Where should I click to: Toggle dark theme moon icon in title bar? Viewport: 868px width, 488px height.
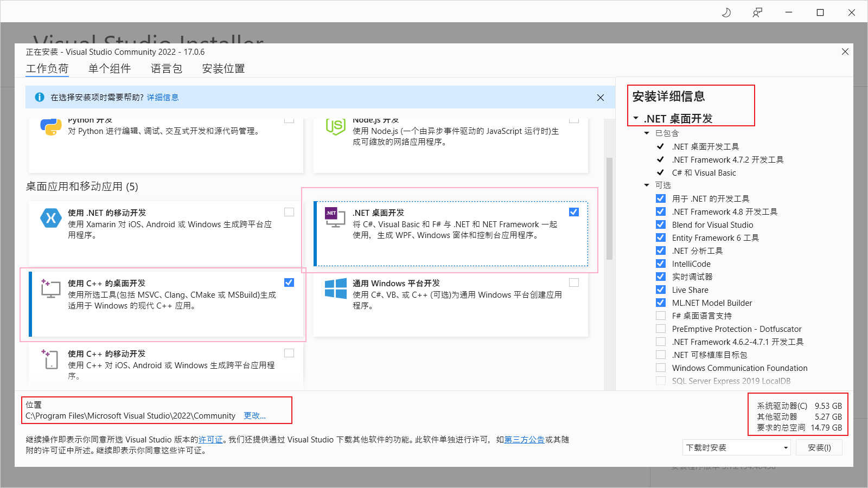pyautogui.click(x=726, y=12)
